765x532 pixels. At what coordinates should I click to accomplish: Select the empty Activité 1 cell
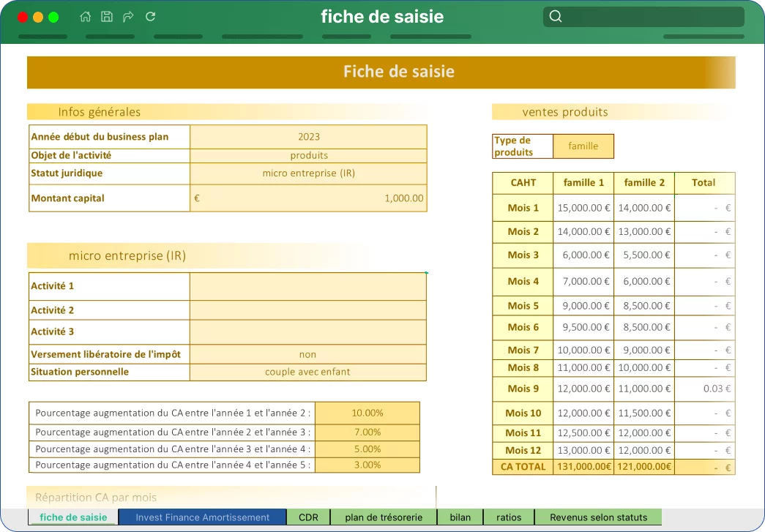(308, 286)
